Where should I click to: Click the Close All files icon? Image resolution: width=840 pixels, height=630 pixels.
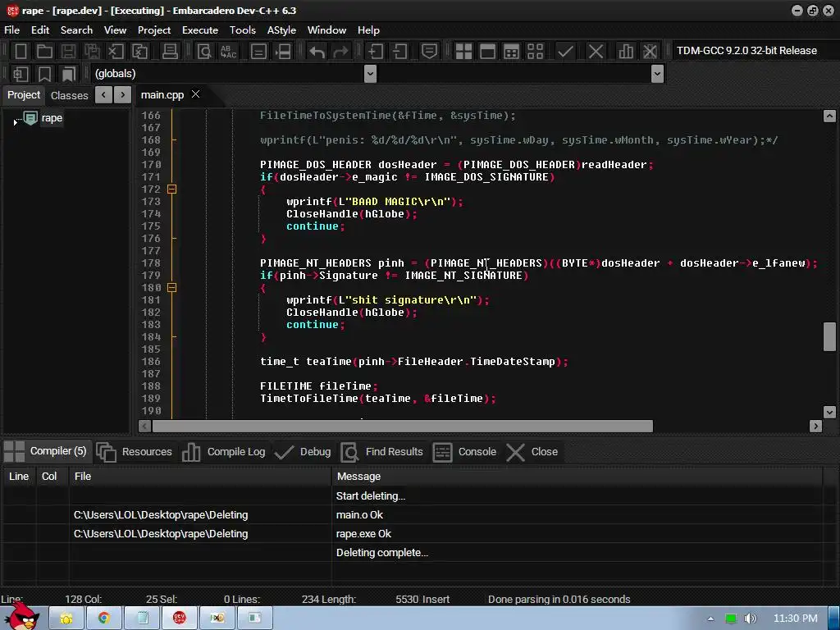tap(139, 51)
